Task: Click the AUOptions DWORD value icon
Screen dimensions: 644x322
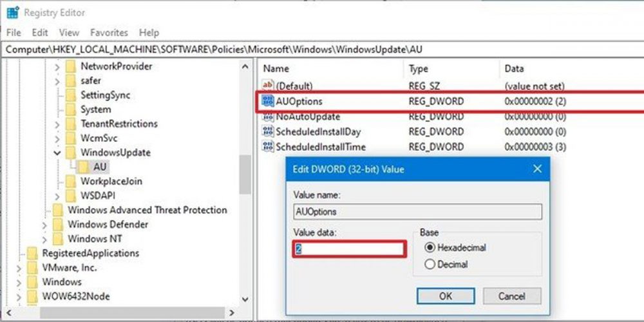Action: tap(268, 101)
